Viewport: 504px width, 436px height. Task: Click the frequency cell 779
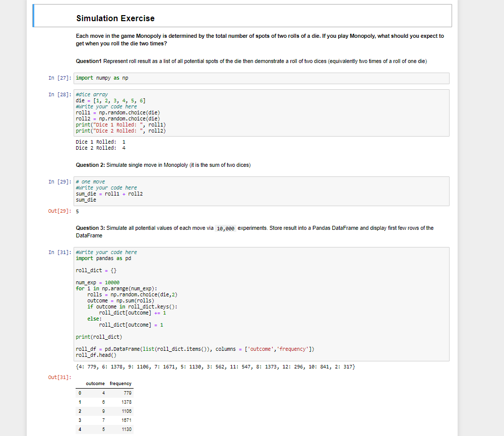click(x=128, y=393)
